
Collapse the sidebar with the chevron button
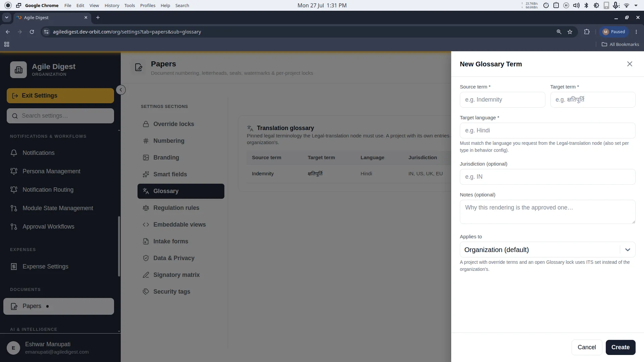pos(121,90)
